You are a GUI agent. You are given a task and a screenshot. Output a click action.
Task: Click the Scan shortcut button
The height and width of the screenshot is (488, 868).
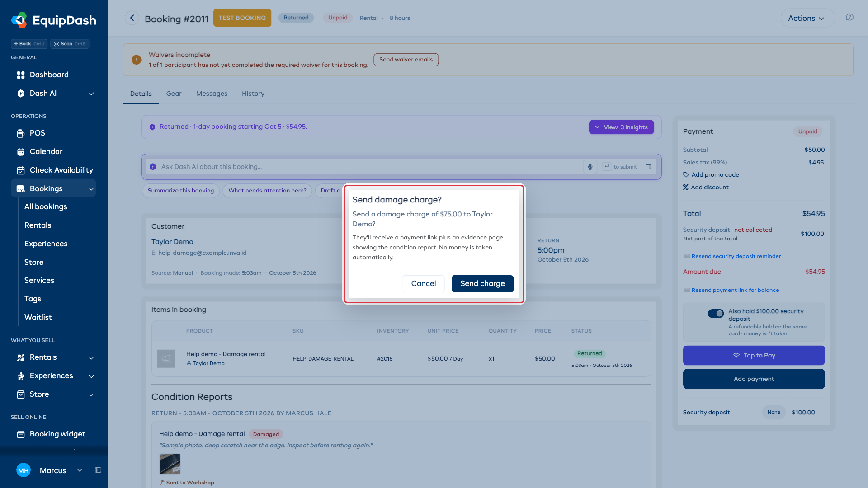70,44
